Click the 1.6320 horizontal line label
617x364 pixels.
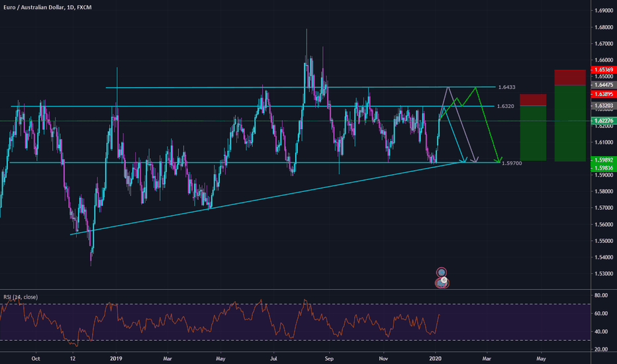(505, 107)
